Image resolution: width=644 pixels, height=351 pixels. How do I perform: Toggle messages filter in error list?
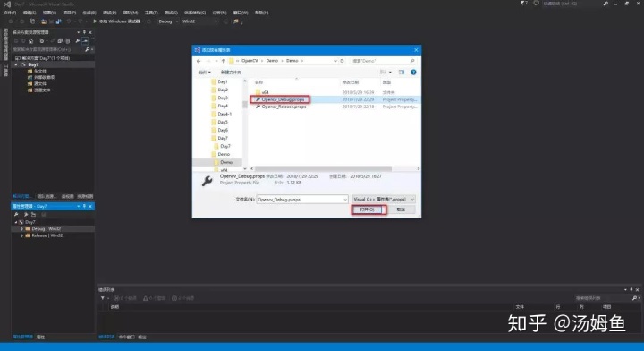tap(182, 298)
